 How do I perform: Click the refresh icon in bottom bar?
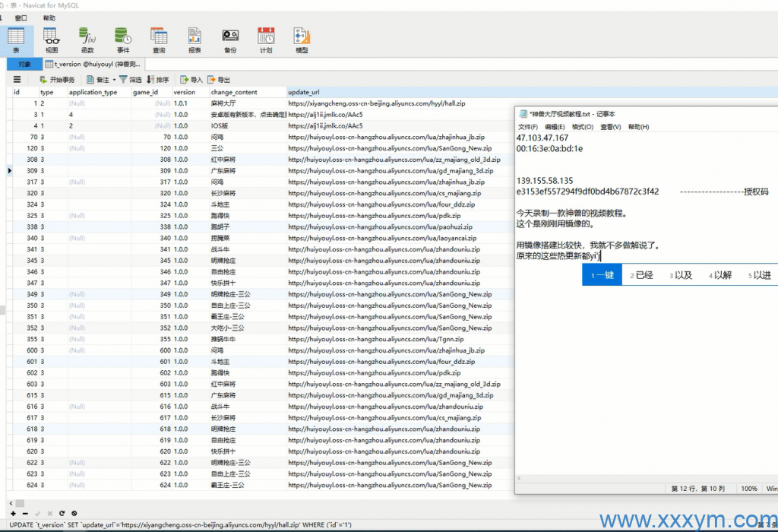[62, 514]
